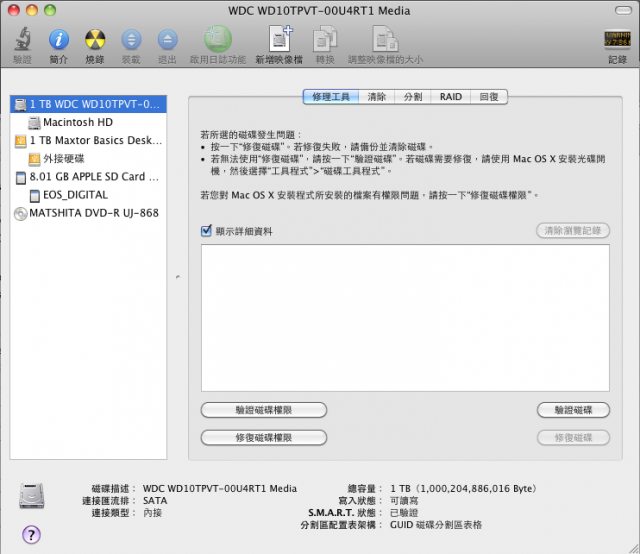Viewport: 640px width, 554px height.
Task: Click the 清除瀏覽記錄 button
Action: point(573,231)
